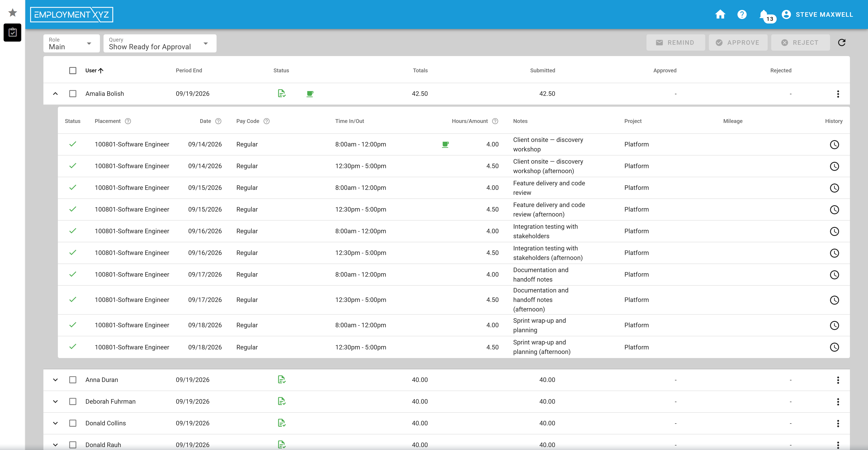This screenshot has height=450, width=868.
Task: Click the refresh icon beside Reject
Action: click(841, 42)
